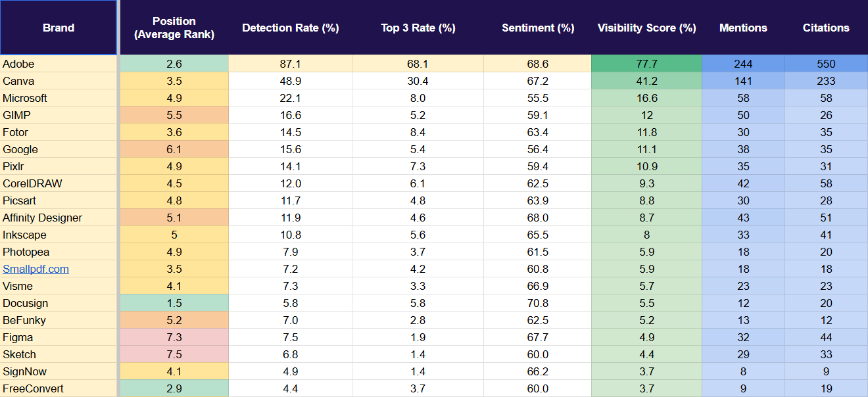The image size is (868, 397).
Task: Click Adobe's dark green 77.7 visibility cell
Action: 646,64
